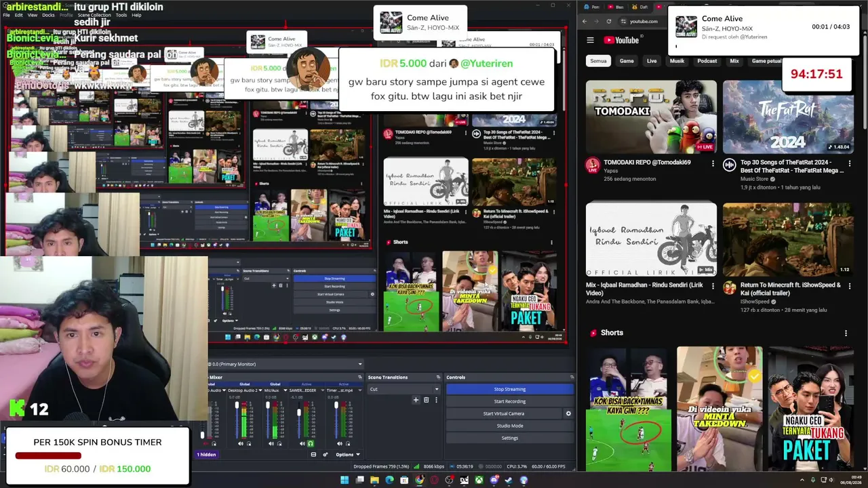Open File Explorer from the taskbar
This screenshot has height=488, width=868.
point(374,480)
